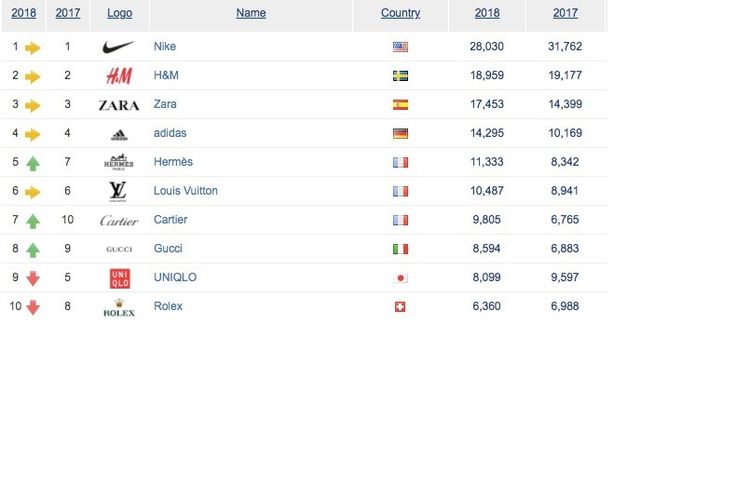Click the H&M brand logo
The width and height of the screenshot is (750, 500).
[x=119, y=76]
